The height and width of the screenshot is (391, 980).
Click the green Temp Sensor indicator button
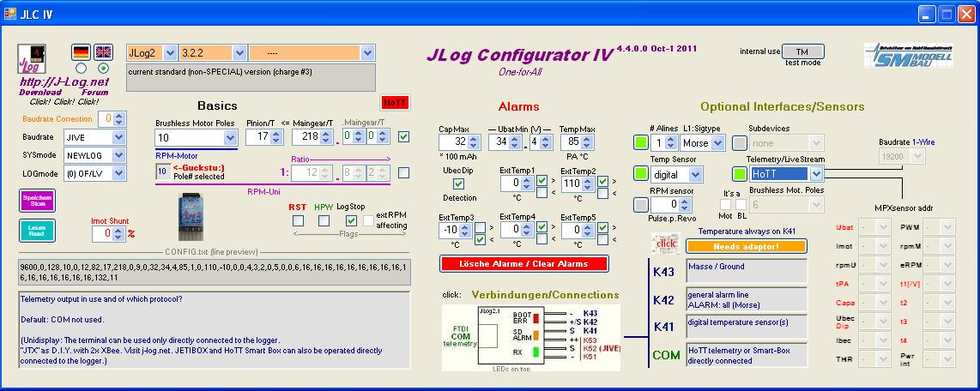[641, 174]
